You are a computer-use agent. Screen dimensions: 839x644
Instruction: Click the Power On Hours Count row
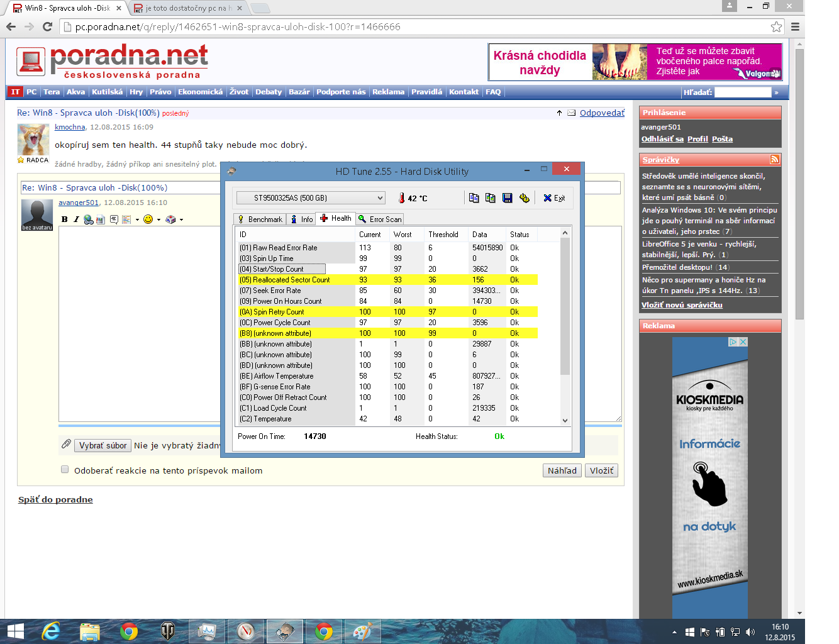[x=387, y=301]
